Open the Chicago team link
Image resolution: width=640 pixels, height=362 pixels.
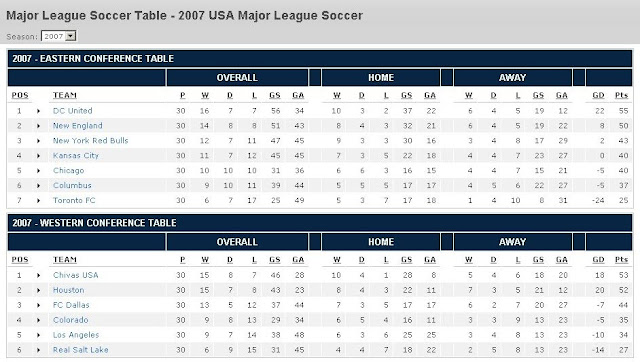click(x=69, y=171)
